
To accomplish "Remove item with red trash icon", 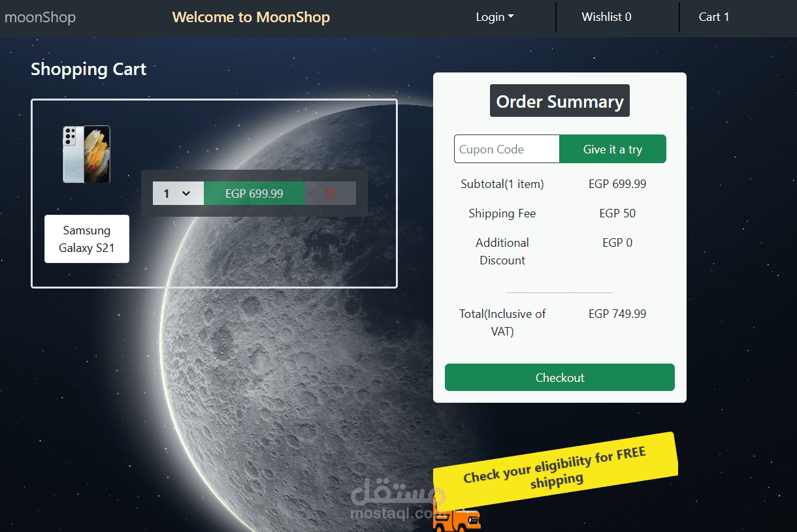I will [331, 193].
